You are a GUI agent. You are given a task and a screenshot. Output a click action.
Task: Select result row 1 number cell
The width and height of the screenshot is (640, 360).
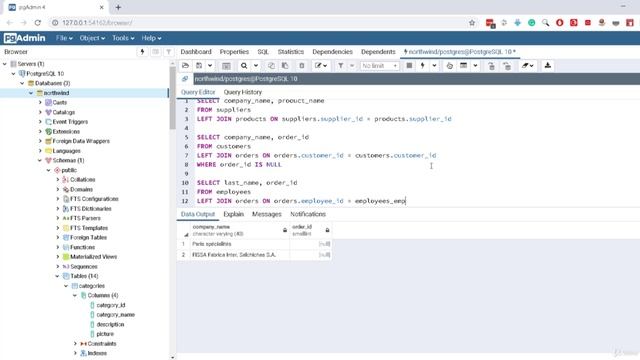[x=183, y=244]
